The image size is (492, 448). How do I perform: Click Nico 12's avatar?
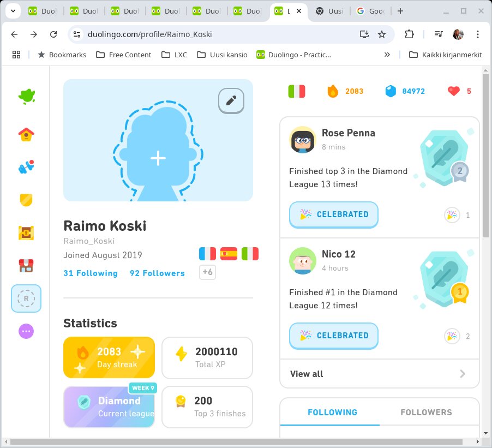coord(303,261)
